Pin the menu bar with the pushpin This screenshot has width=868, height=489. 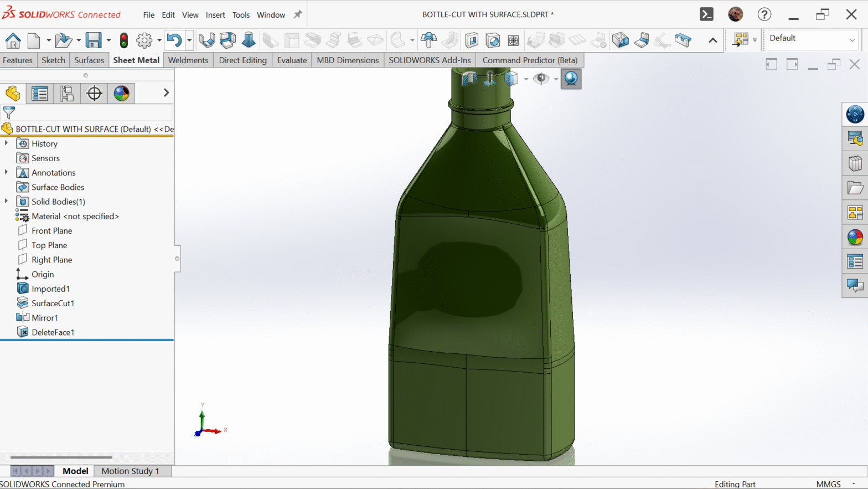coord(298,14)
